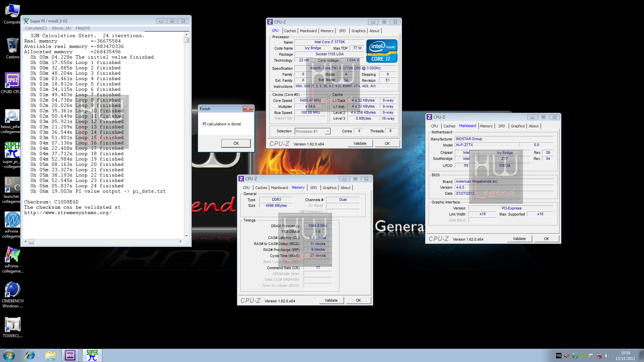Open the Cestino recycle bin icon

click(12, 49)
